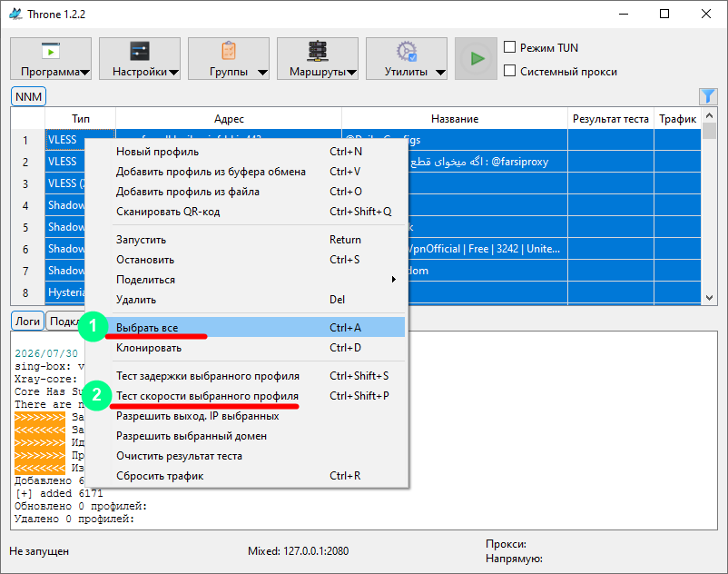The image size is (728, 574).
Task: Expand the Поделиться submenu arrow
Action: [x=393, y=280]
